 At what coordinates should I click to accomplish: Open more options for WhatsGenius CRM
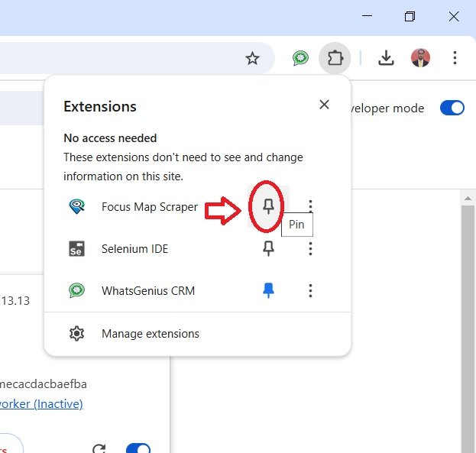[310, 290]
